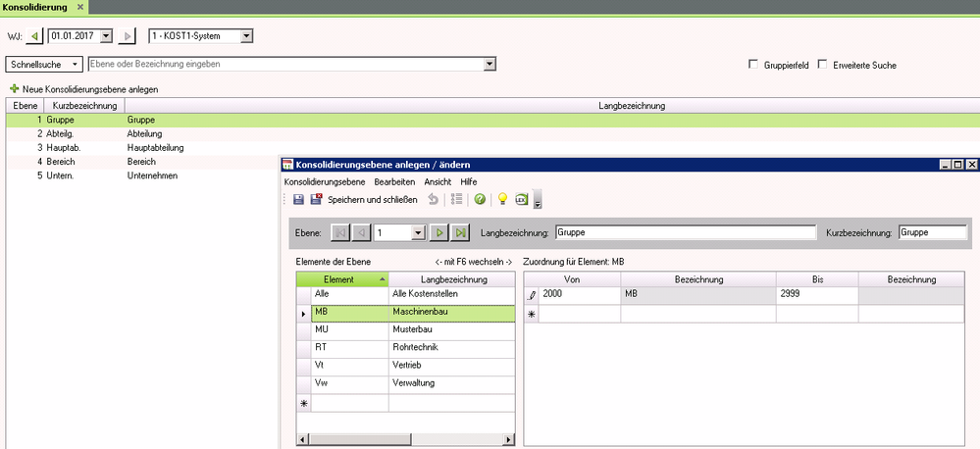980x449 pixels.
Task: Click the Kurzbezeichnung column header in main list
Action: pos(84,106)
